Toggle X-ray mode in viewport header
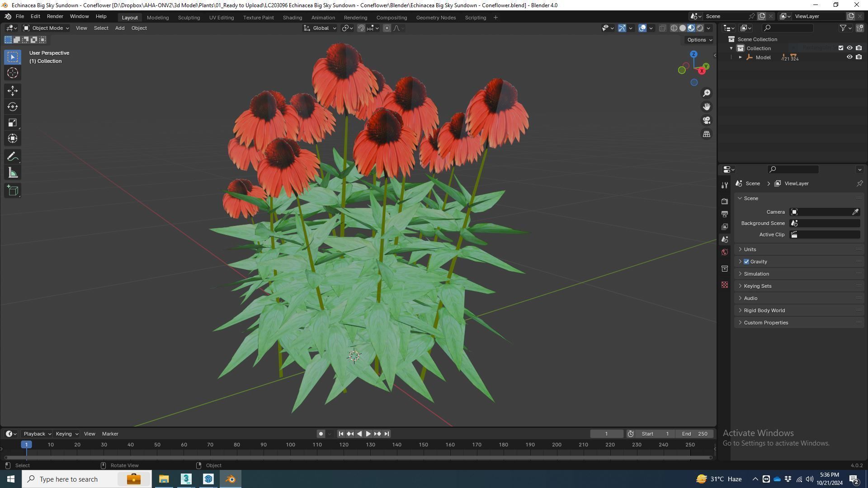This screenshot has height=488, width=868. [x=662, y=28]
